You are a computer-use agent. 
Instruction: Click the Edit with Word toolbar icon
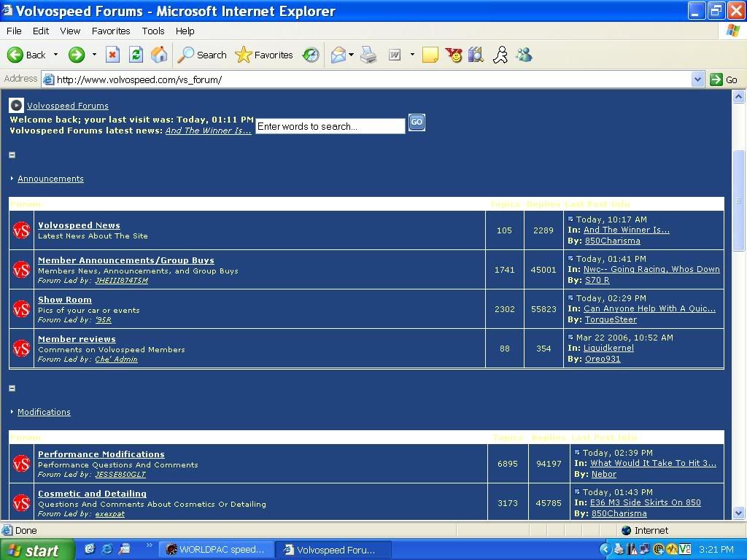pos(395,55)
